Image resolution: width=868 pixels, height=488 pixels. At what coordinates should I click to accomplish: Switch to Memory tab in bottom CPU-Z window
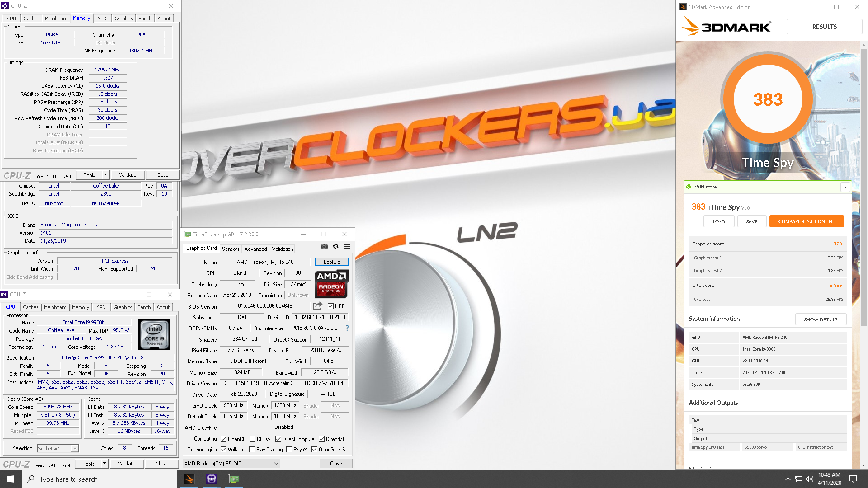(x=80, y=307)
